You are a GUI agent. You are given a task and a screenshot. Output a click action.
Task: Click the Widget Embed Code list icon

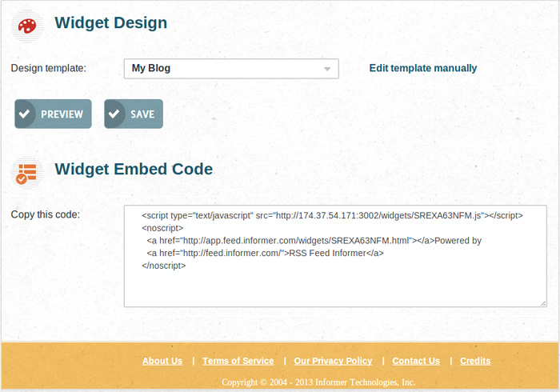pos(27,171)
